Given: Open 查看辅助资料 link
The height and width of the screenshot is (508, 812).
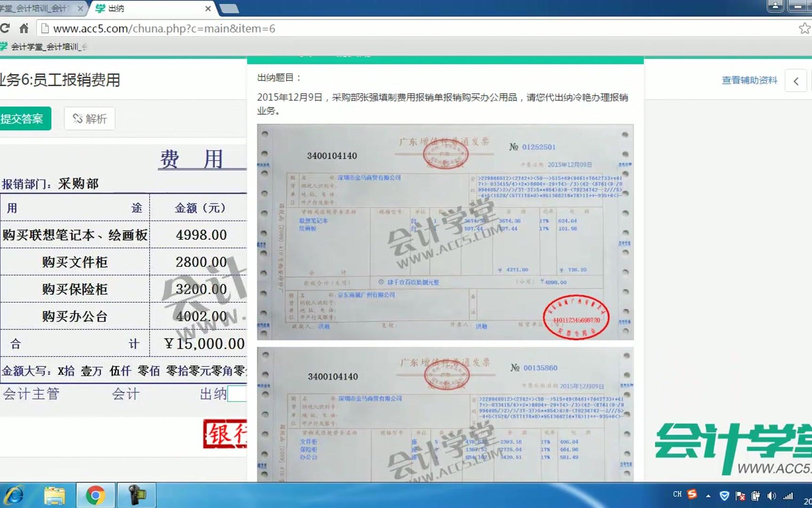Looking at the screenshot, I should 749,81.
